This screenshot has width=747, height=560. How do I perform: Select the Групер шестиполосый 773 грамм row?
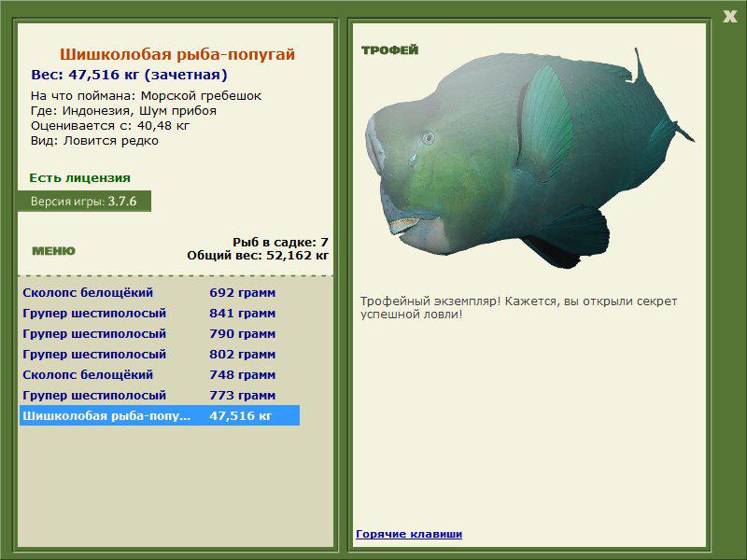click(159, 395)
